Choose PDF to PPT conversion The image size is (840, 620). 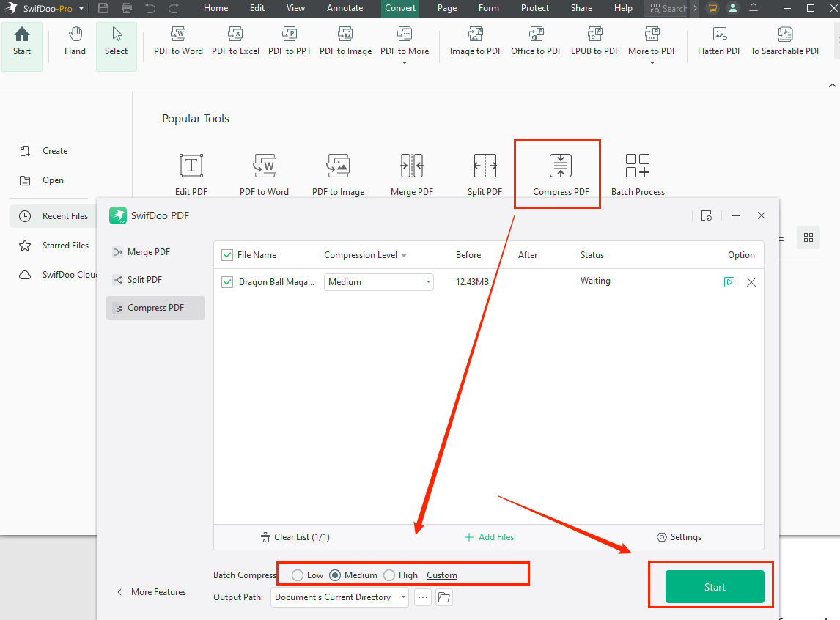pos(290,42)
